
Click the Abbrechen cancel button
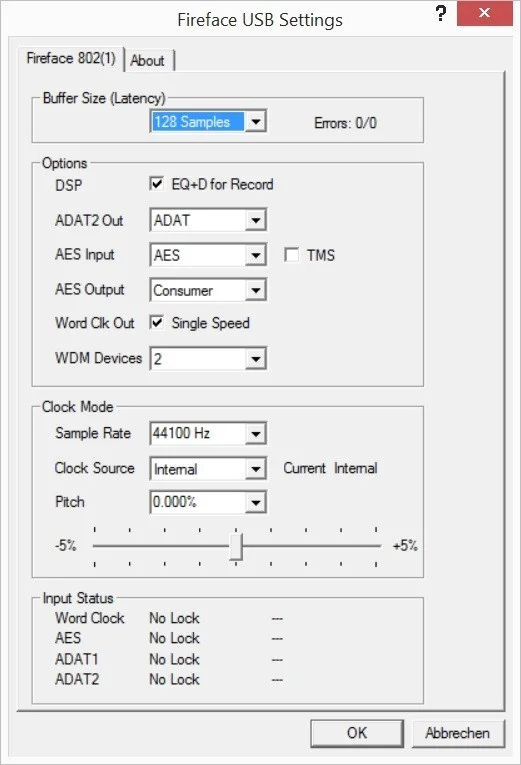click(x=458, y=733)
